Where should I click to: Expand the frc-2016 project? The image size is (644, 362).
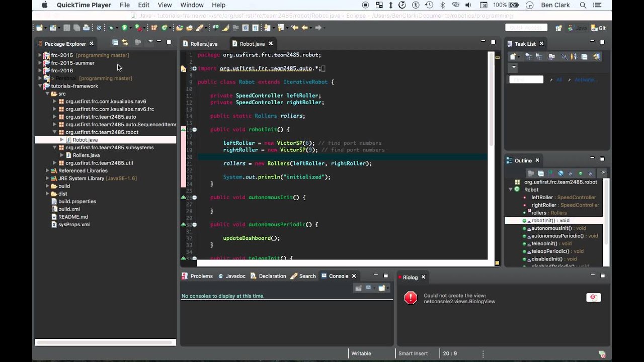tap(40, 70)
